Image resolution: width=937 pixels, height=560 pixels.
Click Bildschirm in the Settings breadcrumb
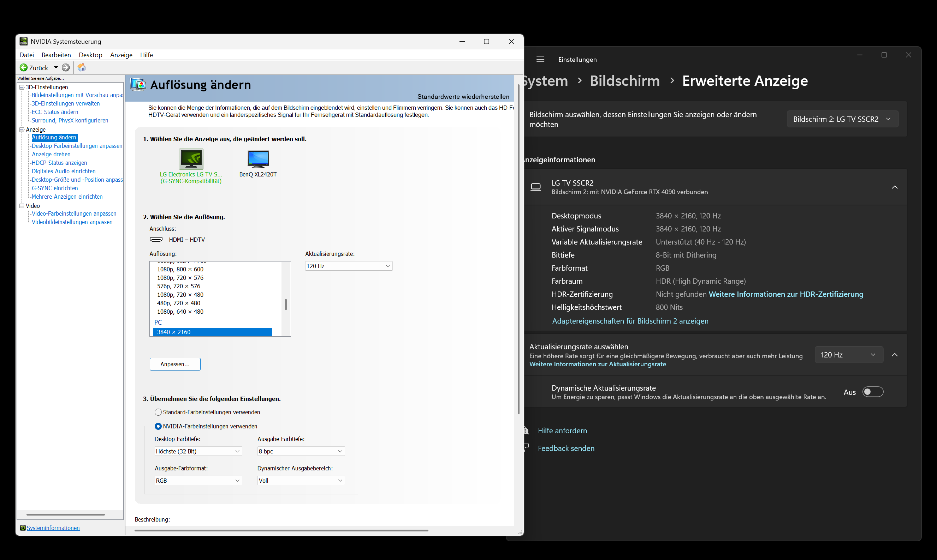tap(624, 81)
